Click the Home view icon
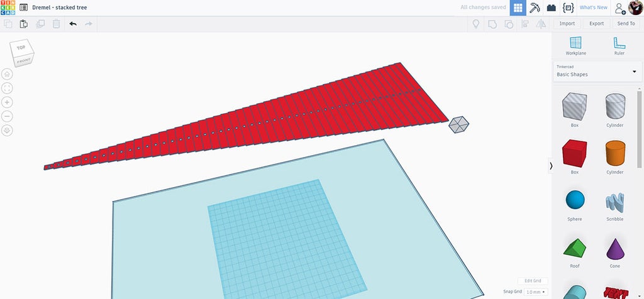Viewport: 644px width, 299px height. 7,74
